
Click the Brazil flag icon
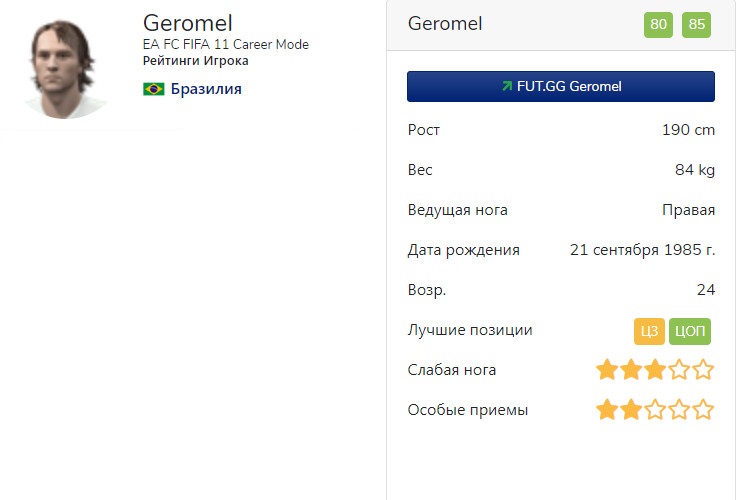(154, 90)
